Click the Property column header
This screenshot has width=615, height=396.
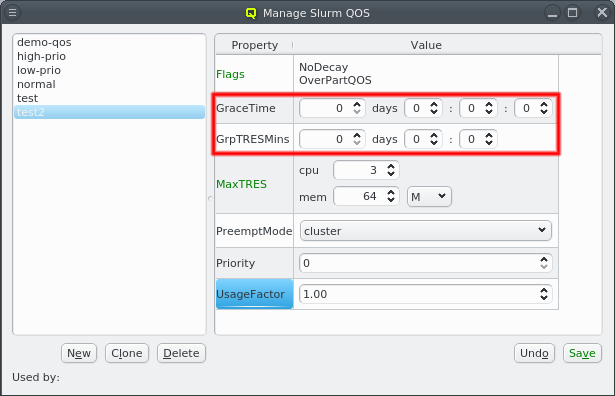pos(255,45)
